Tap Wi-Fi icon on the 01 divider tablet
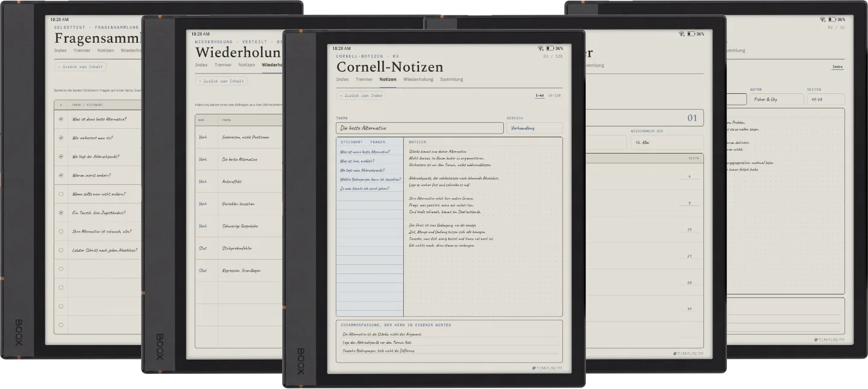The width and height of the screenshot is (868, 389). coord(682,34)
